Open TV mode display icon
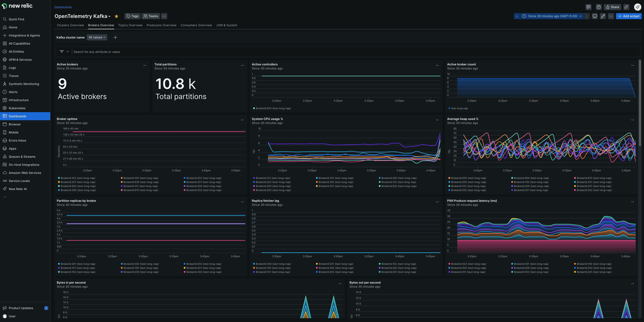Screen dimensions: 644x322 tap(595, 16)
